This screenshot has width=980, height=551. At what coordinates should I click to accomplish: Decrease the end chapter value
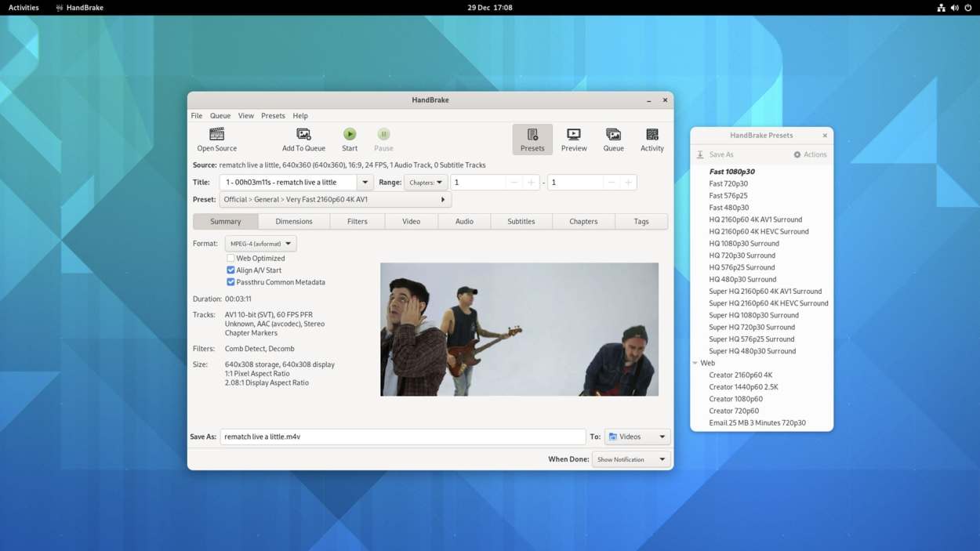coord(612,183)
